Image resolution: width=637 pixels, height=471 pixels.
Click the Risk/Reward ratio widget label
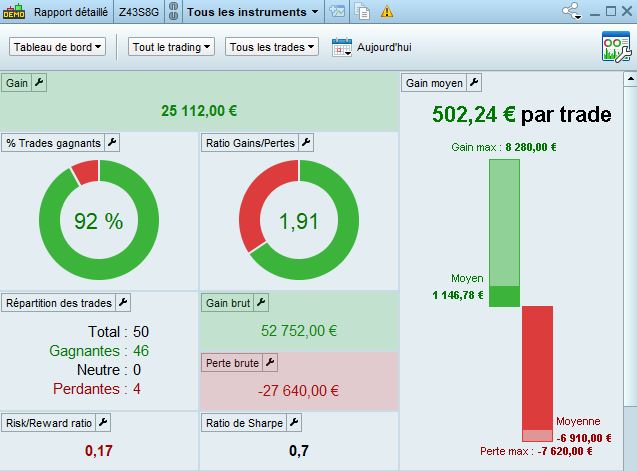(x=49, y=423)
